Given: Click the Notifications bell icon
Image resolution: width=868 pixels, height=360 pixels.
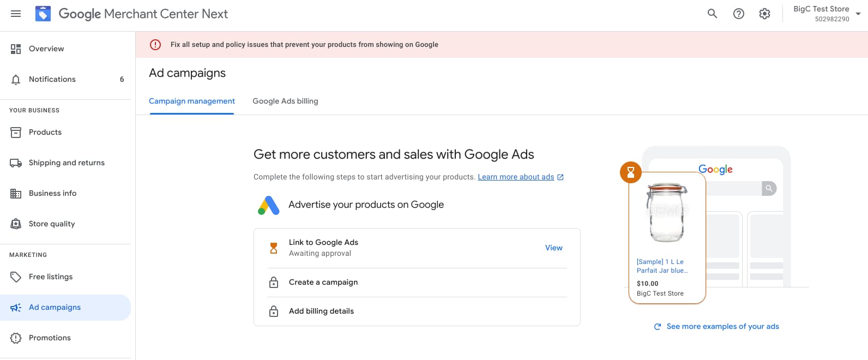Looking at the screenshot, I should tap(16, 80).
